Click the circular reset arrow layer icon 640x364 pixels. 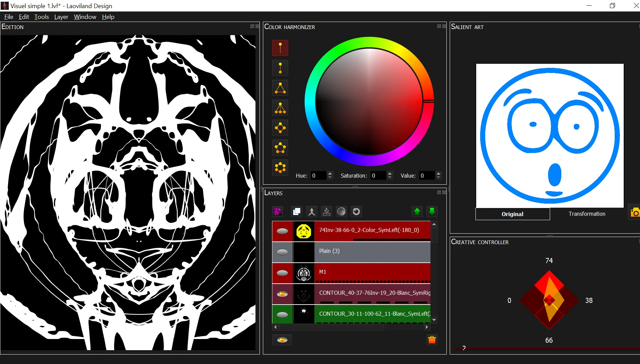pyautogui.click(x=356, y=212)
